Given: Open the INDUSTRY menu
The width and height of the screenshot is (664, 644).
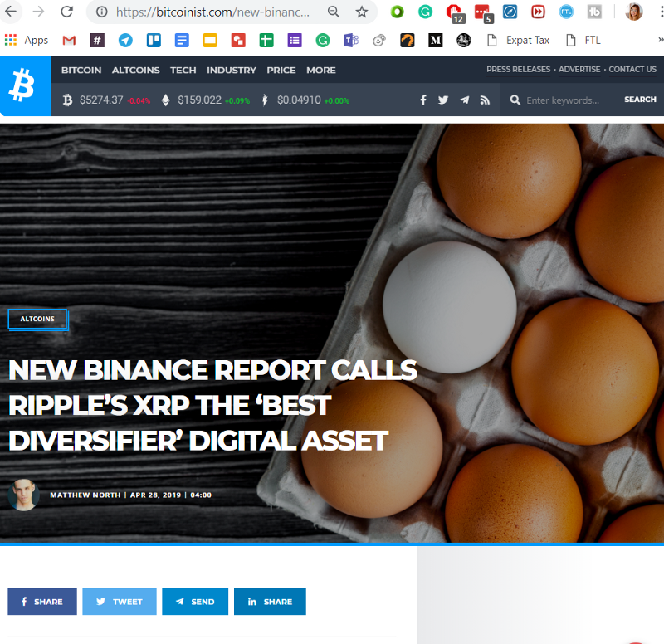Looking at the screenshot, I should (x=232, y=71).
